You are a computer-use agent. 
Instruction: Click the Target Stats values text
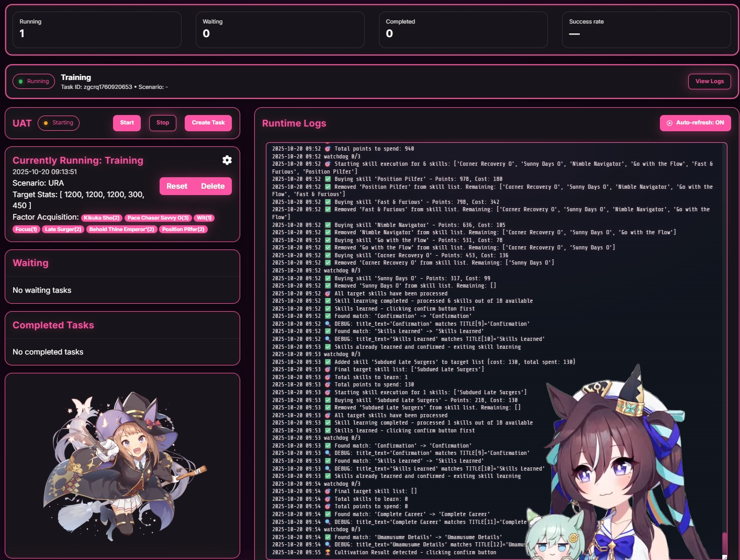pos(79,200)
